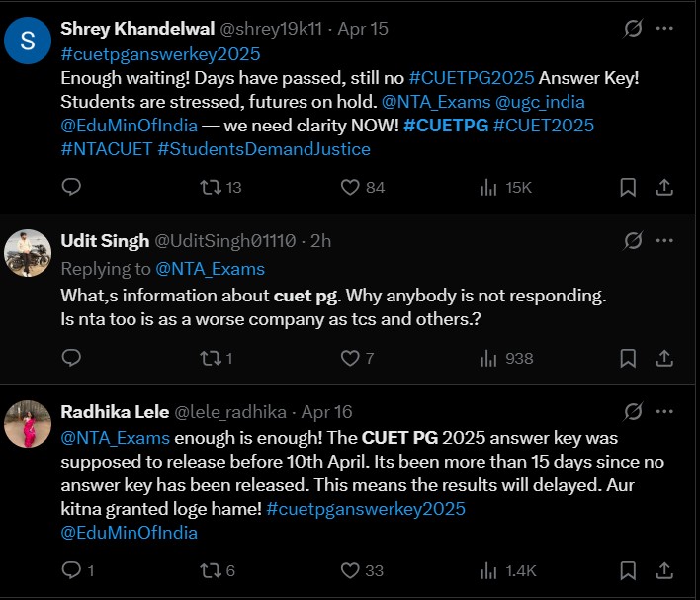700x600 pixels.
Task: Bookmark Shrey Khandelwal's post
Action: click(627, 187)
